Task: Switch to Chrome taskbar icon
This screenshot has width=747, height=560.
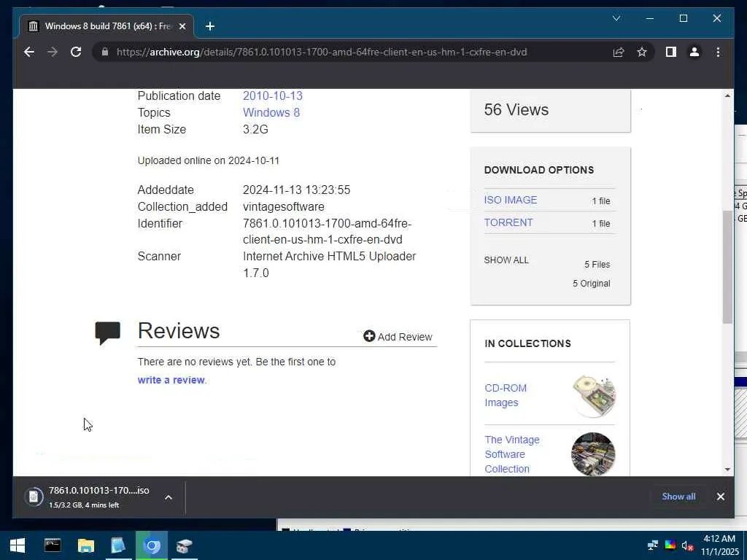Action: pos(152,545)
